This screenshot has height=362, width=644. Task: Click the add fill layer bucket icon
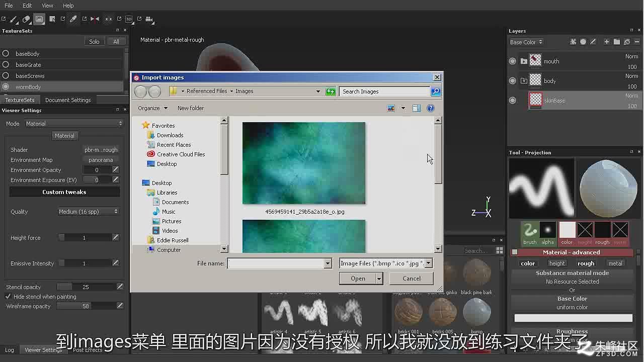point(627,42)
